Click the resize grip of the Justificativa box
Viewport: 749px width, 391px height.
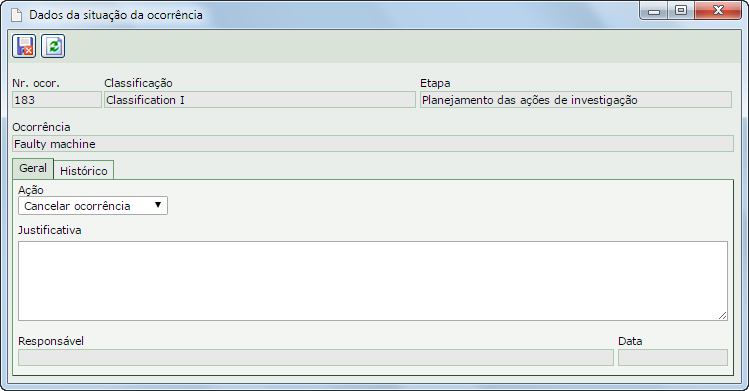(722, 316)
